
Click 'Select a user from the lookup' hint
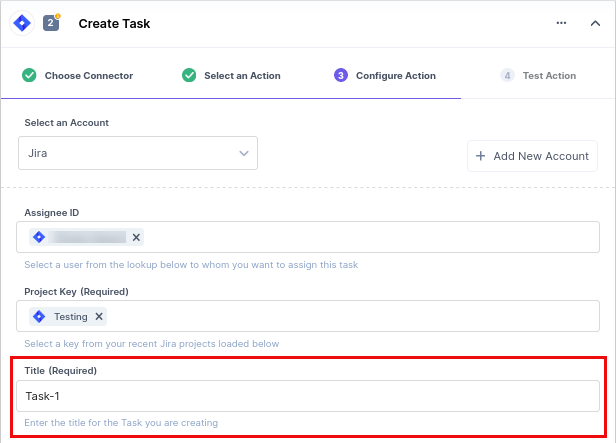[191, 265]
